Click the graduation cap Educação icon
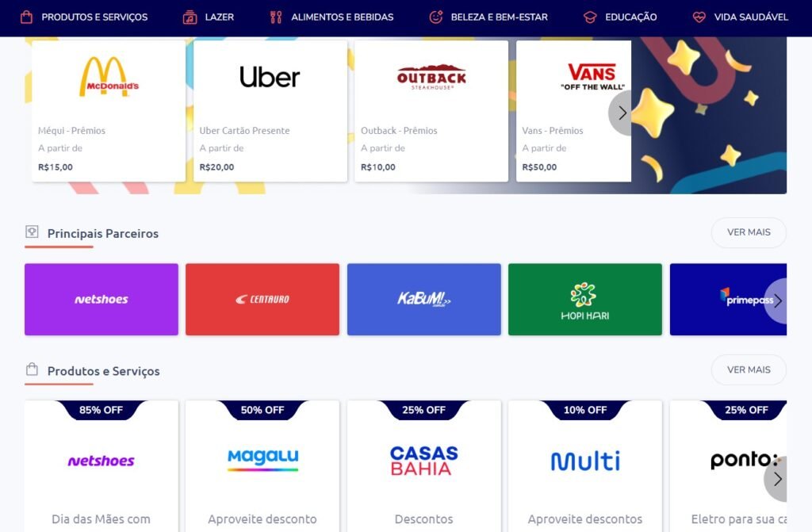812x532 pixels. [x=590, y=17]
